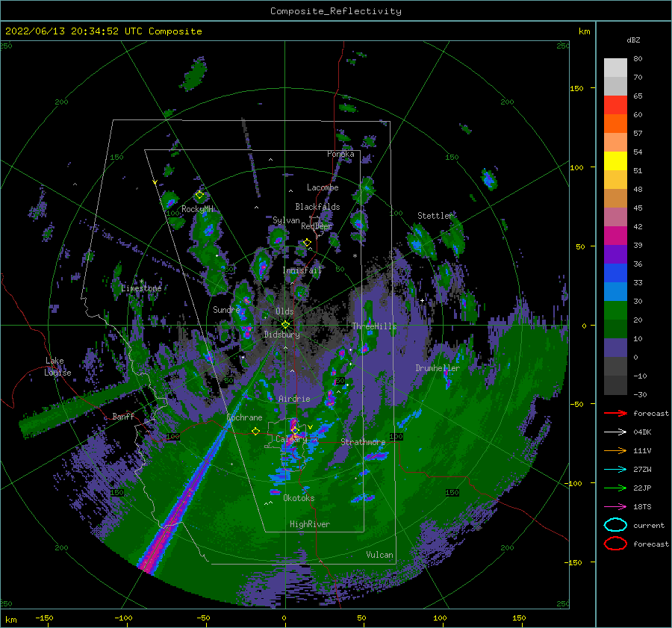The width and height of the screenshot is (672, 628).
Task: Click the yellow diamond marker at Calgary
Action: coord(295,430)
